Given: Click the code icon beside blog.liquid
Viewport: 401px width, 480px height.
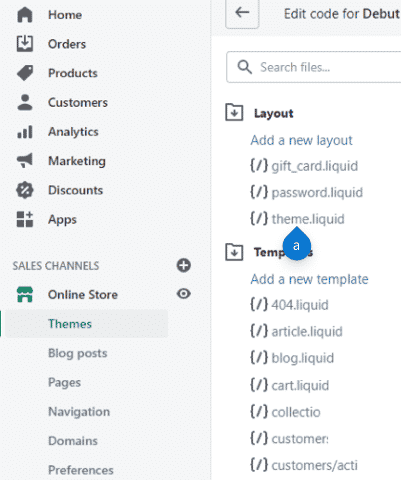Looking at the screenshot, I should pos(259,357).
